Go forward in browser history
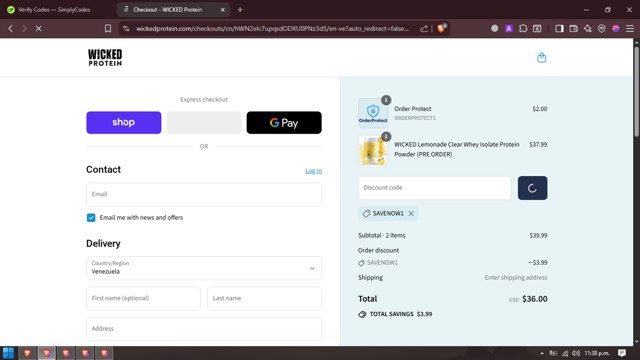 point(24,29)
